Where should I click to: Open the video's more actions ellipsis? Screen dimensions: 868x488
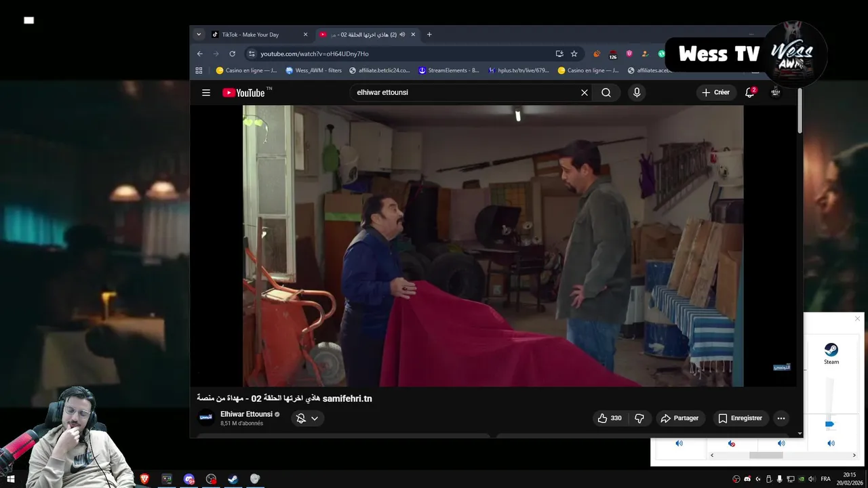tap(781, 418)
